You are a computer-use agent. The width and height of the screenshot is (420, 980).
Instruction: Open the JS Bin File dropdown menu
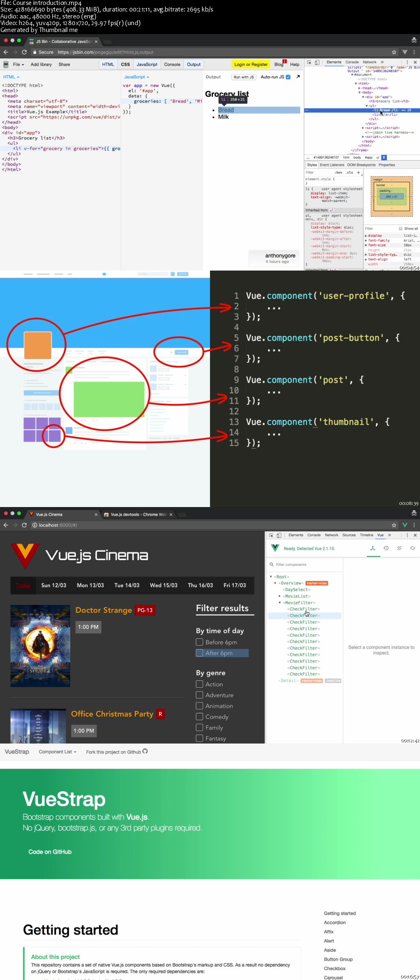click(x=18, y=64)
